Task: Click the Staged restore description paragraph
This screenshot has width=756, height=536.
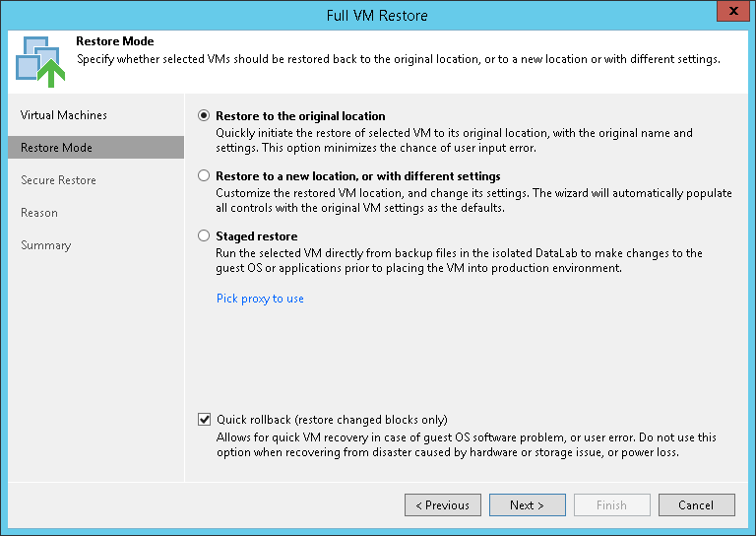Action: (x=459, y=260)
